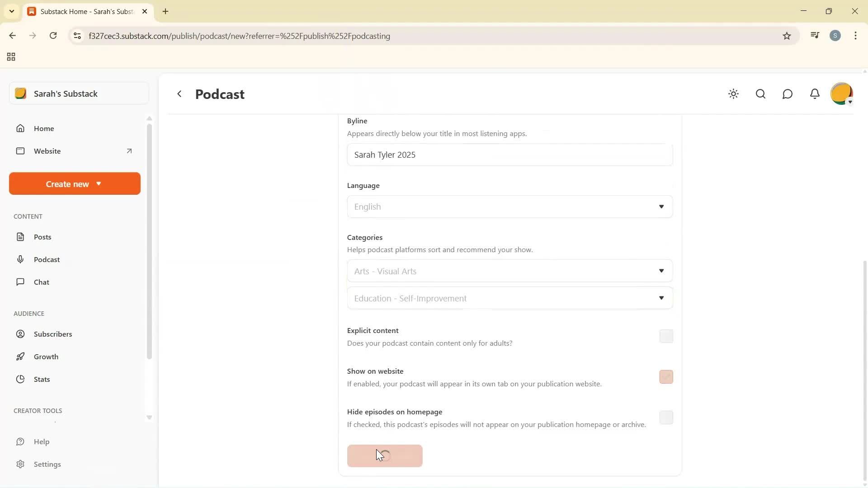The height and width of the screenshot is (488, 868).
Task: Open notifications via the bell icon
Action: click(x=815, y=94)
